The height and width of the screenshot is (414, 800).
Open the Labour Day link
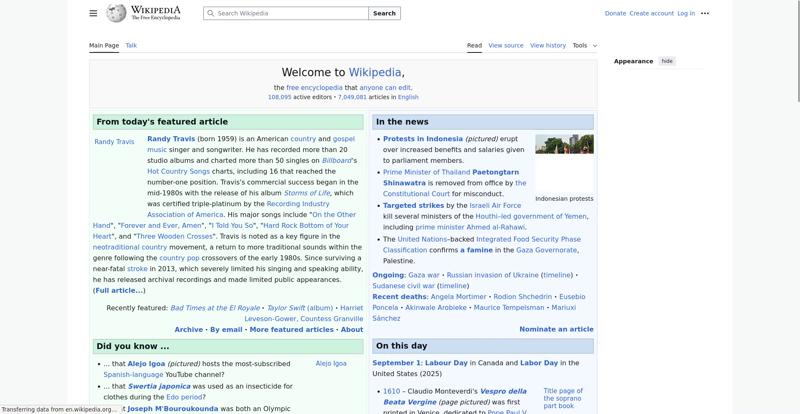click(x=446, y=363)
